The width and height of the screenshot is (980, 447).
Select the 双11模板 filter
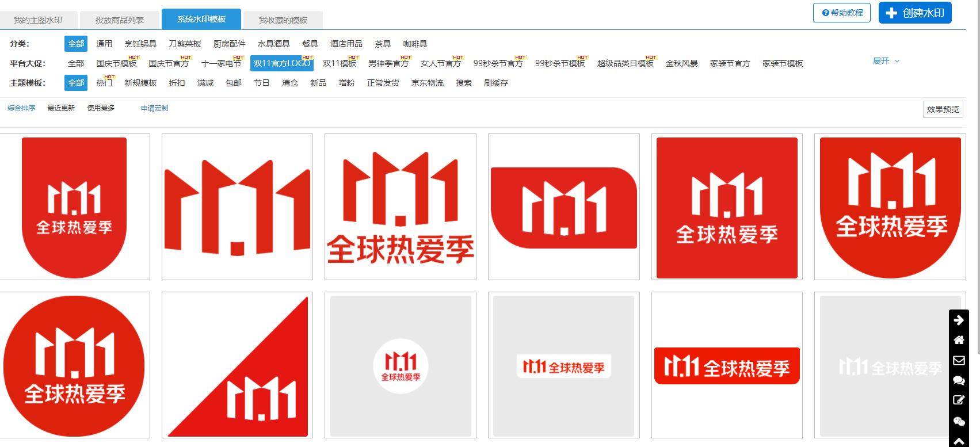340,63
